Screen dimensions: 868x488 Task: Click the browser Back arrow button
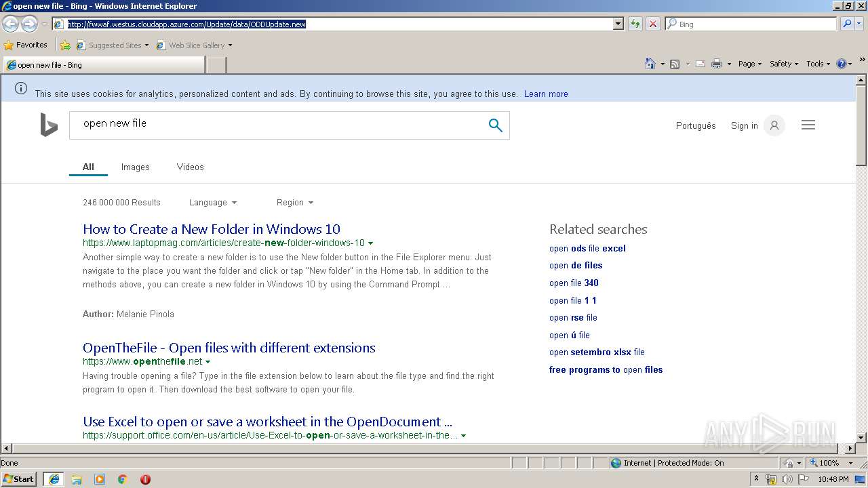coord(10,24)
